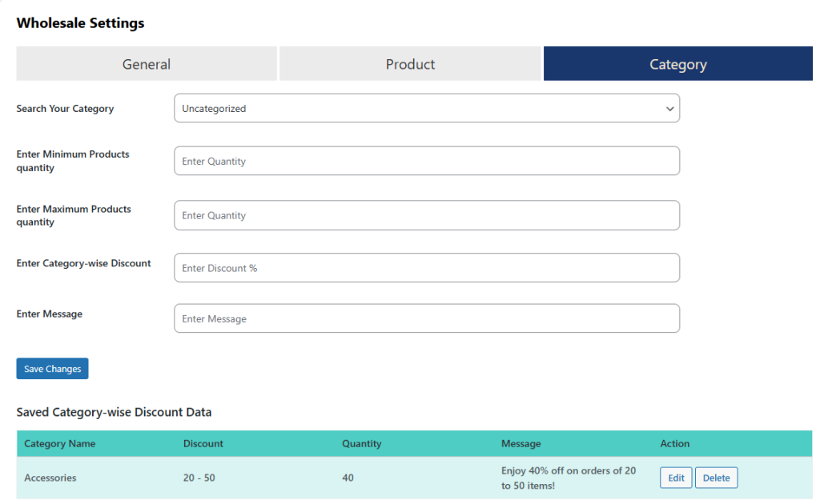Click the Enter Discount % field
820x504 pixels.
[x=426, y=268]
